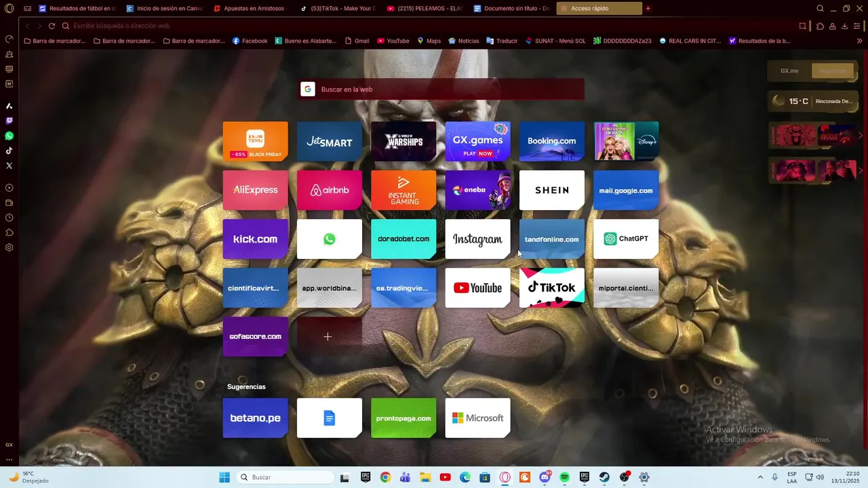Open the Facebook bookmark
Screen dimensions: 868x488
click(250, 41)
